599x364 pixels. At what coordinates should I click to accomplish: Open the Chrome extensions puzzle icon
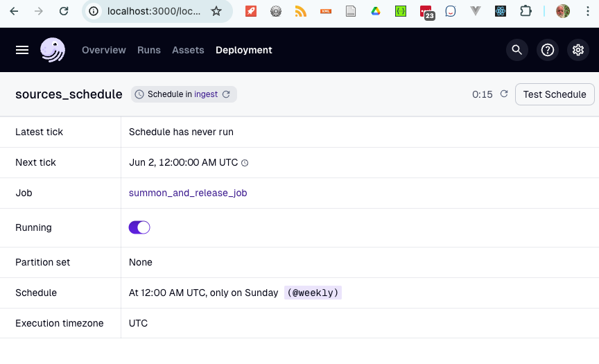(x=526, y=11)
